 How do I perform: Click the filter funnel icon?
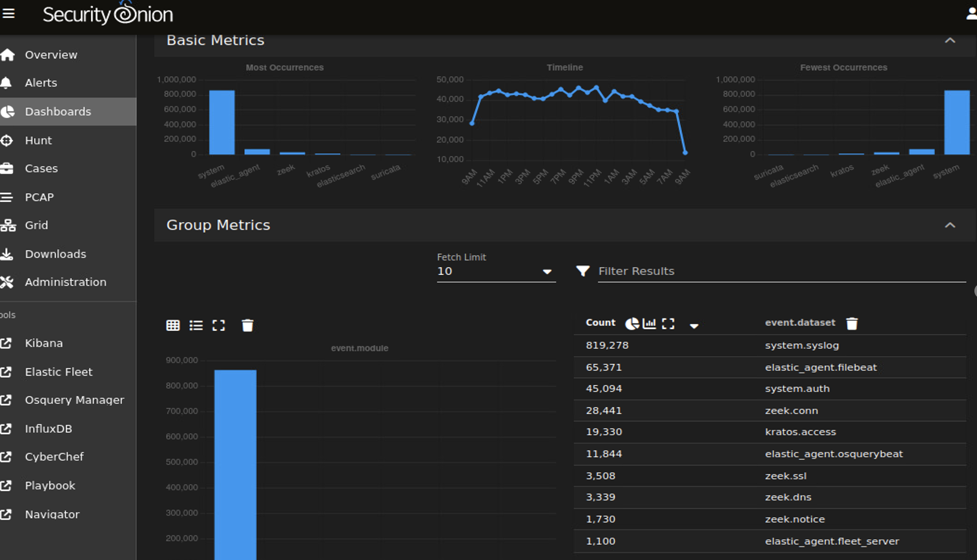click(x=582, y=271)
